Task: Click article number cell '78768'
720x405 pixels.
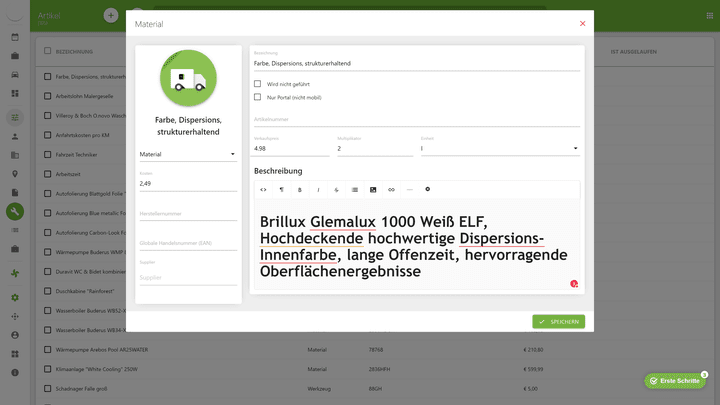Action: [376, 350]
